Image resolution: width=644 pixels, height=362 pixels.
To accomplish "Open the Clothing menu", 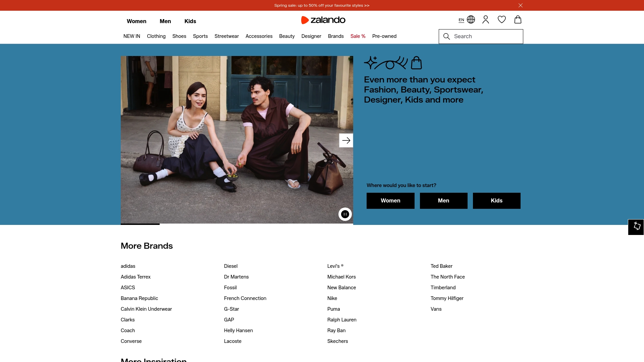I will tap(156, 36).
